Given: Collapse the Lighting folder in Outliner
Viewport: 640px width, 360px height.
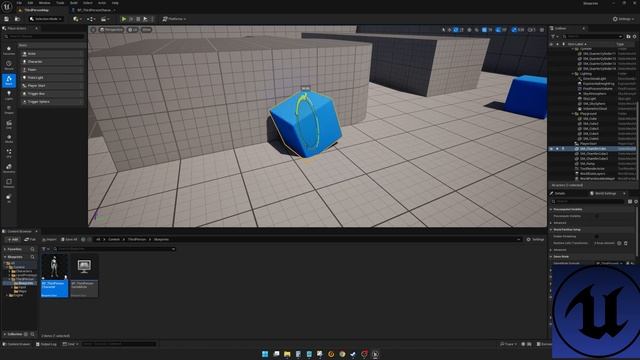Looking at the screenshot, I should tap(573, 74).
